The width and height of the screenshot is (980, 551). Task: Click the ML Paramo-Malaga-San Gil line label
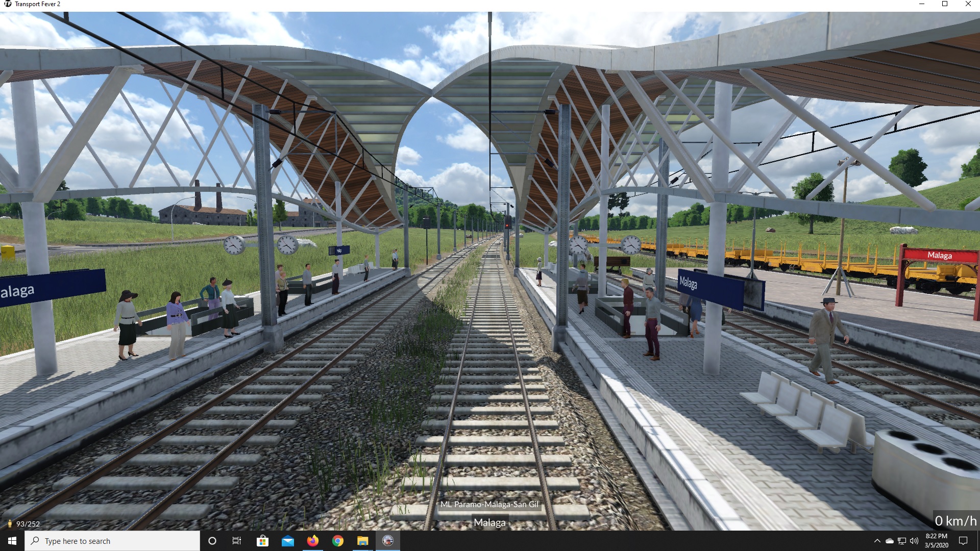(x=489, y=504)
